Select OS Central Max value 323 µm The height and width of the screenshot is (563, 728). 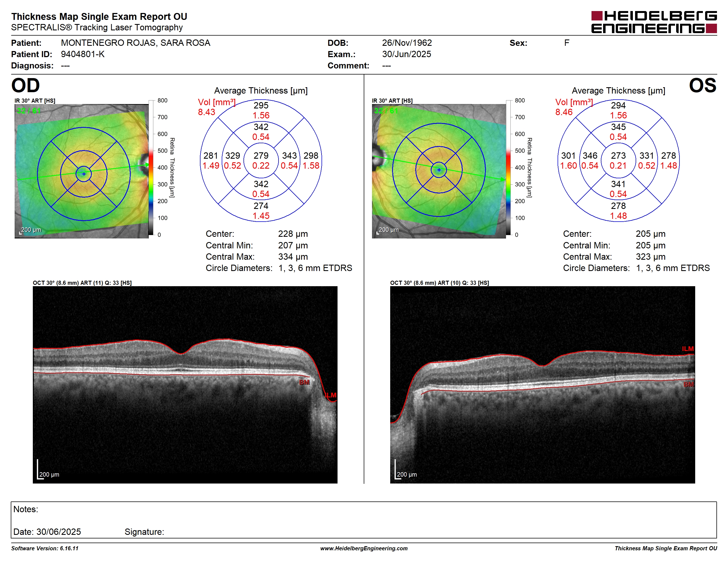click(x=651, y=257)
